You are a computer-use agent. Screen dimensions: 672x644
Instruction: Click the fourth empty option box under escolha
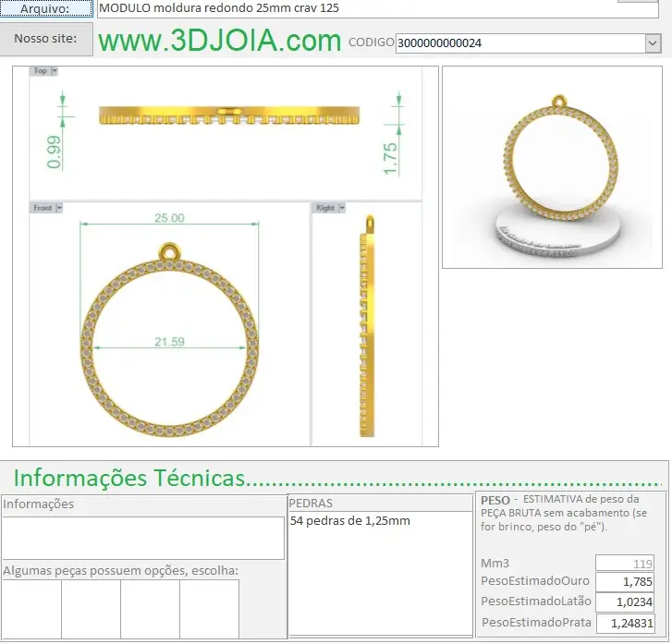(209, 609)
